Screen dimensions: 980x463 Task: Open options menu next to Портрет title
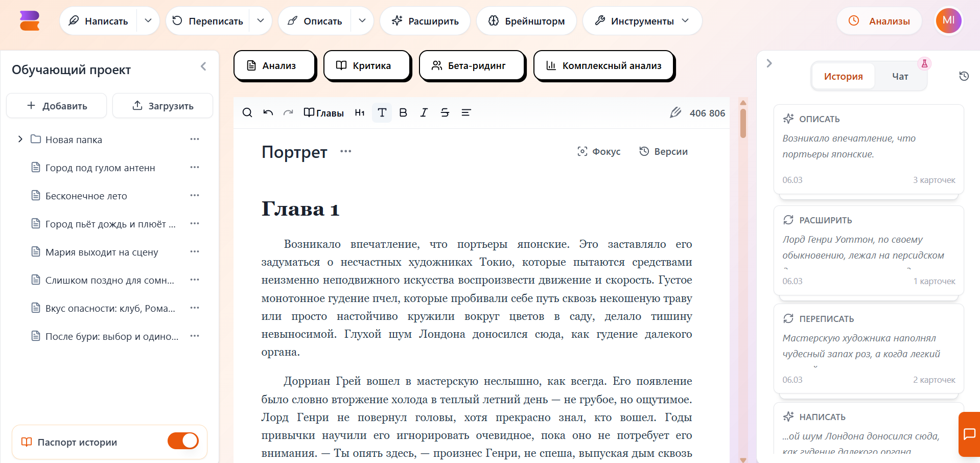coord(346,151)
